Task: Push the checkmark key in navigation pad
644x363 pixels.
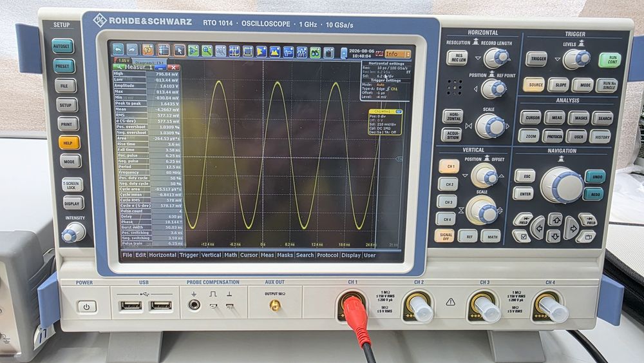Action: point(522,237)
